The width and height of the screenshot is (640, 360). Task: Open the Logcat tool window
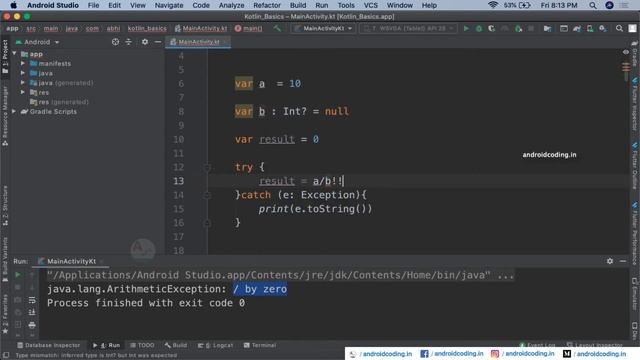pyautogui.click(x=216, y=345)
